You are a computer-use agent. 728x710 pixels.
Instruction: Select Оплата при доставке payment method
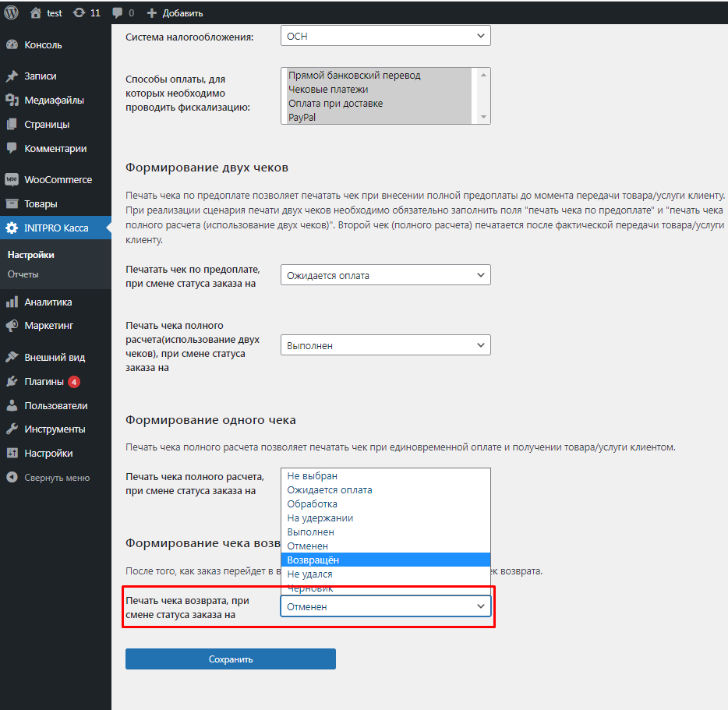[380, 103]
